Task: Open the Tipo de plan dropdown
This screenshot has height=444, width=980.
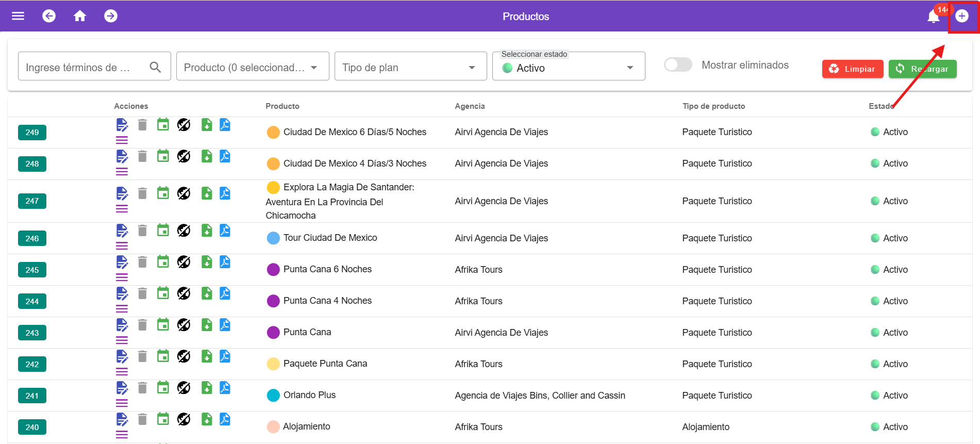Action: pyautogui.click(x=410, y=68)
